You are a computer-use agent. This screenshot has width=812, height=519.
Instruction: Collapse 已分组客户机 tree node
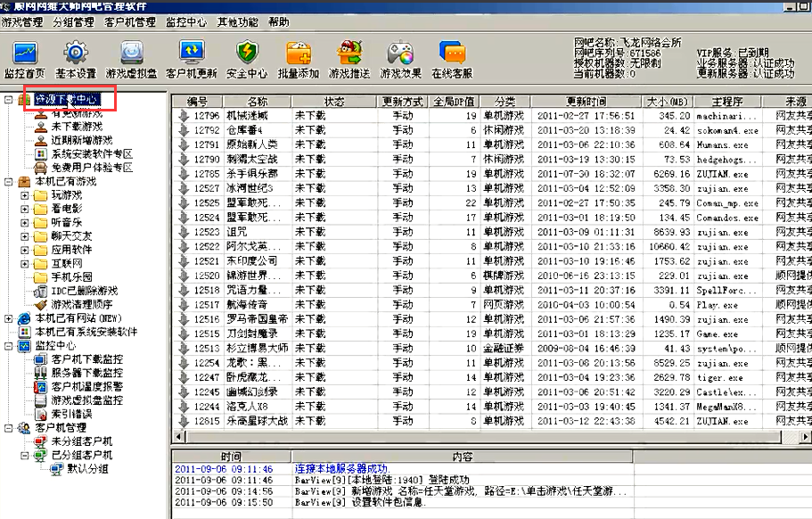tap(24, 456)
